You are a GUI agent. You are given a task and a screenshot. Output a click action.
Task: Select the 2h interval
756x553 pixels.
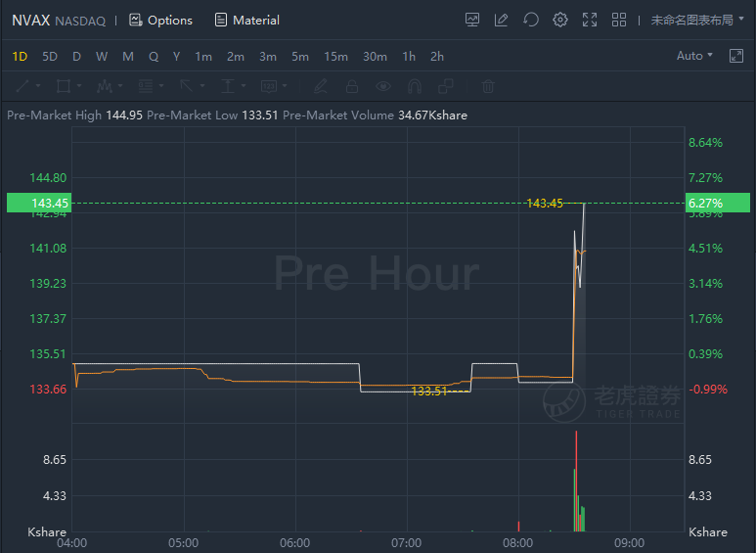tap(437, 57)
